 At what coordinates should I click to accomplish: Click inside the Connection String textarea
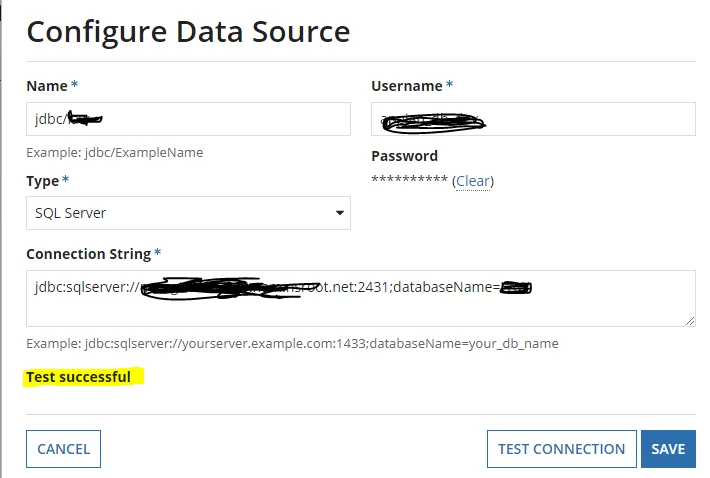point(360,298)
